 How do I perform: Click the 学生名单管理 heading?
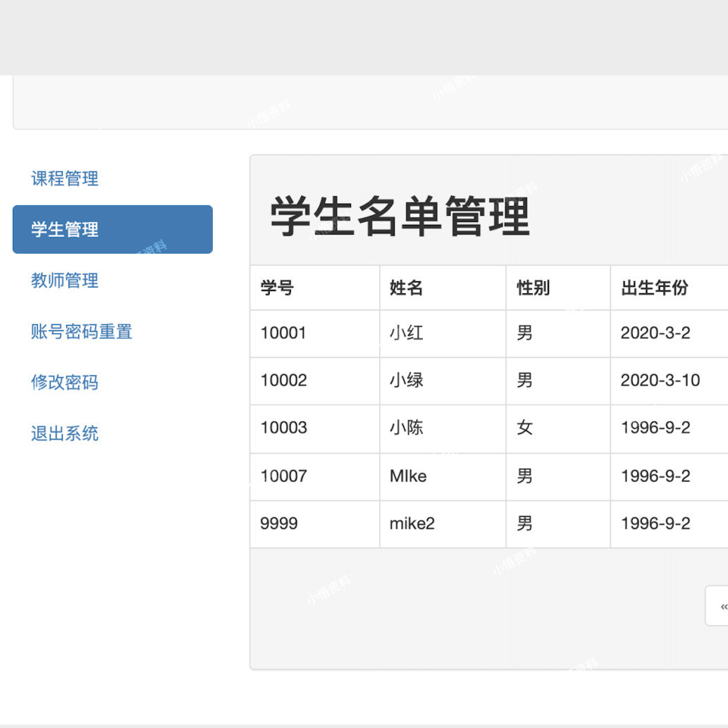400,216
